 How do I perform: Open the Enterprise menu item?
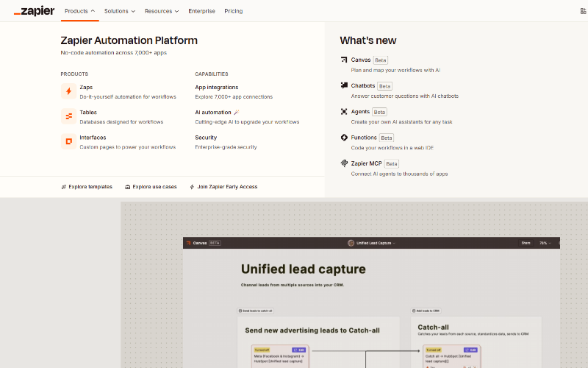pyautogui.click(x=201, y=11)
